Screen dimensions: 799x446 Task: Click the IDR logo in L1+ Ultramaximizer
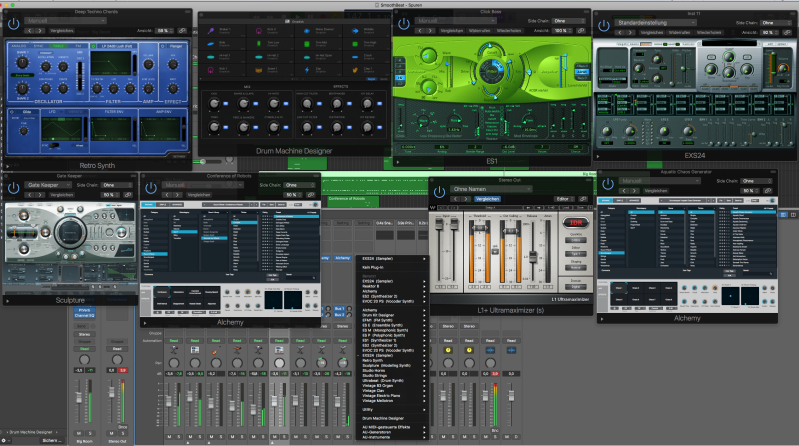[576, 223]
